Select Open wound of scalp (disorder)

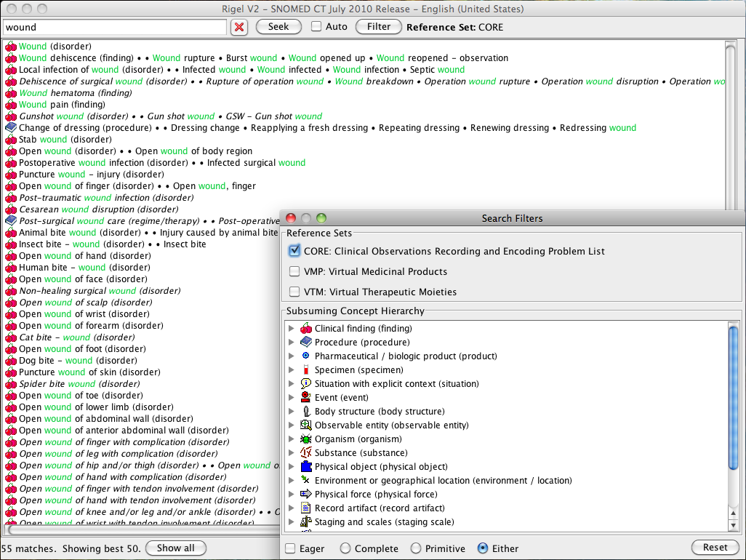(x=86, y=302)
